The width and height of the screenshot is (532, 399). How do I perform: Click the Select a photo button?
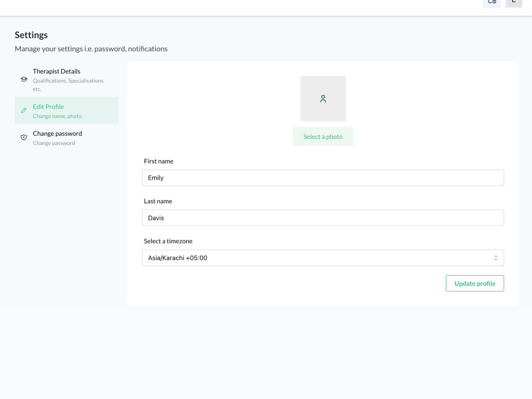(323, 137)
